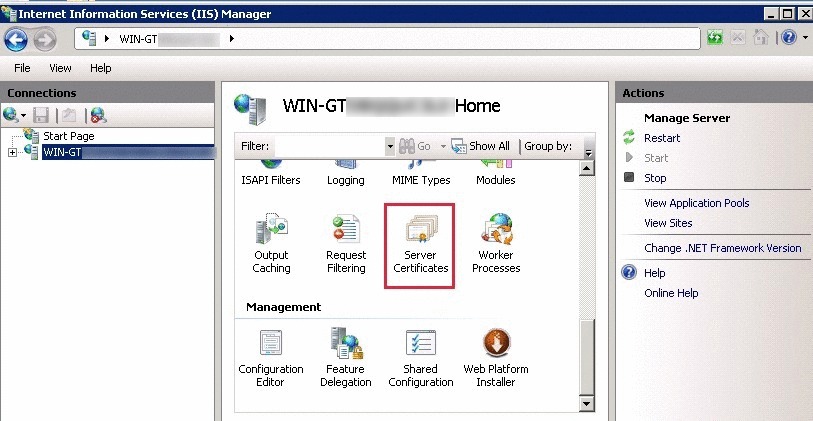This screenshot has height=421, width=813.
Task: Click the back navigation arrow button
Action: (x=16, y=39)
